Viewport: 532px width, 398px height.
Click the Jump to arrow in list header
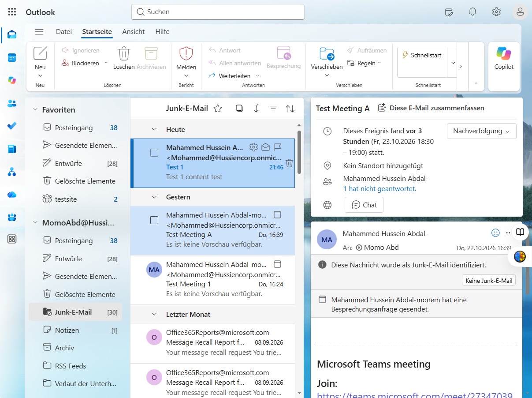256,109
